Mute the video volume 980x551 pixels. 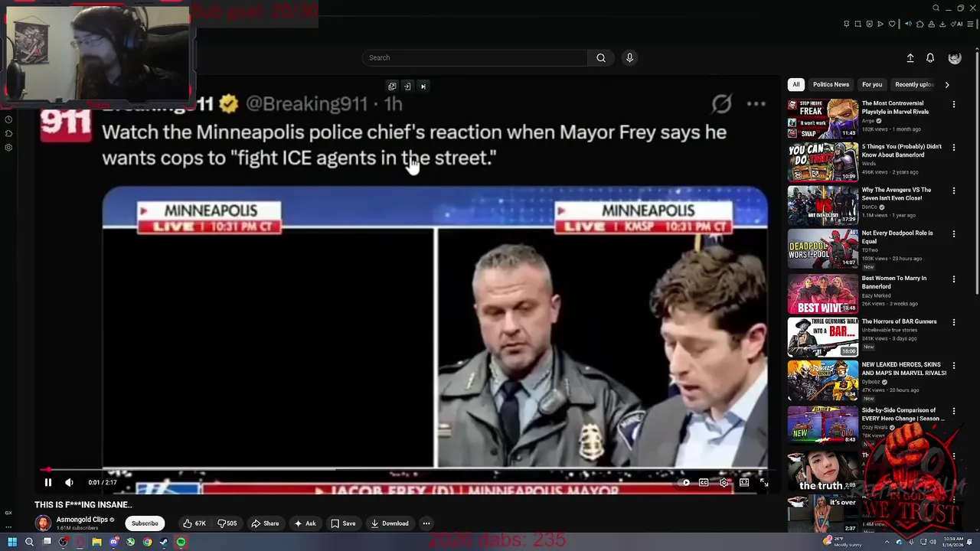69,482
